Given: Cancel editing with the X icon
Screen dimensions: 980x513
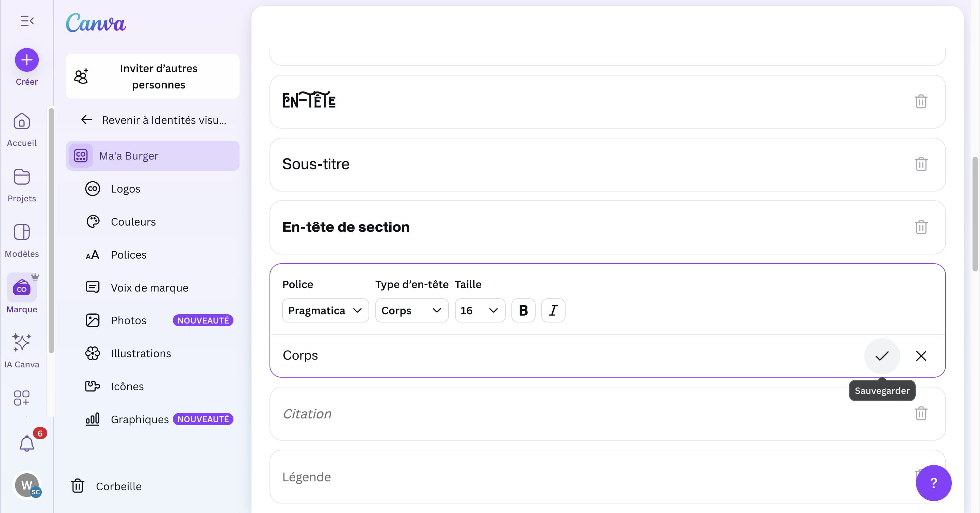Looking at the screenshot, I should [x=921, y=356].
